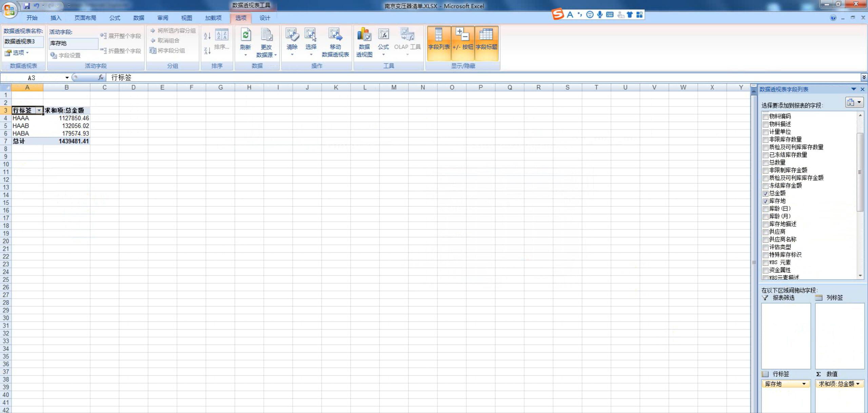Uncheck the 总金额 field checkbox
The width and height of the screenshot is (868, 413).
click(x=766, y=194)
